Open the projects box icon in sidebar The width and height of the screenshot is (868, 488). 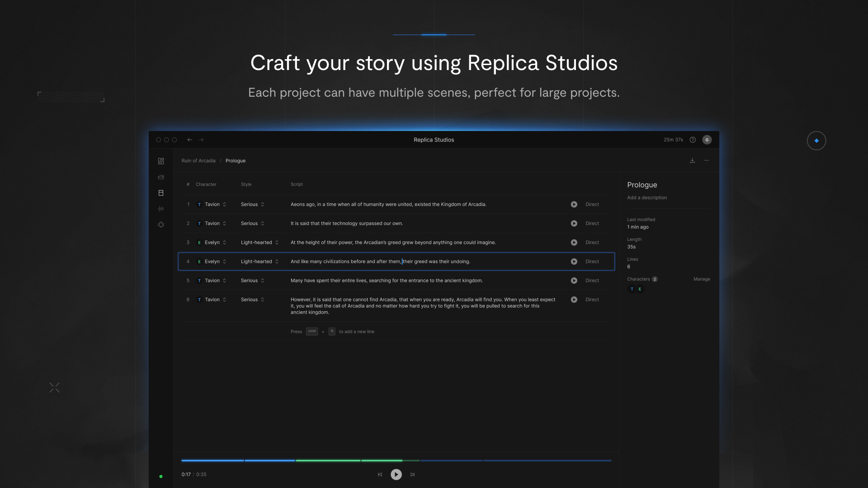(161, 177)
